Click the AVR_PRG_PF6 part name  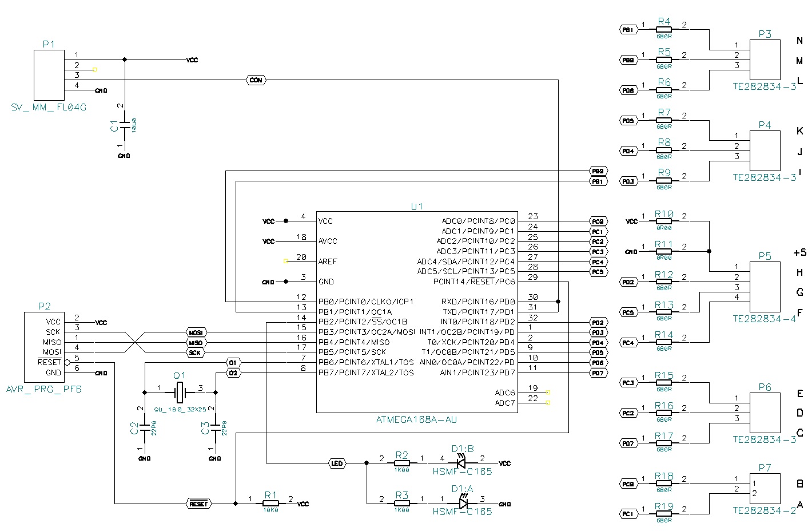[44, 389]
